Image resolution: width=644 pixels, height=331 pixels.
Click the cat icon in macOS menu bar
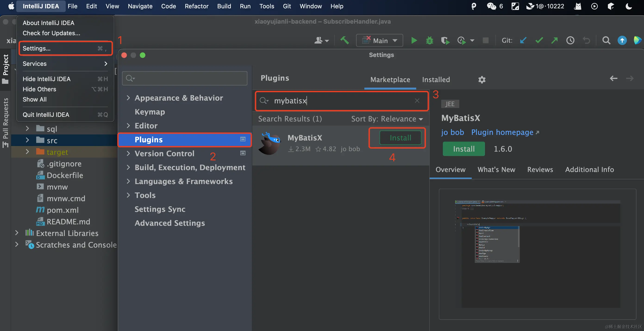click(x=578, y=6)
